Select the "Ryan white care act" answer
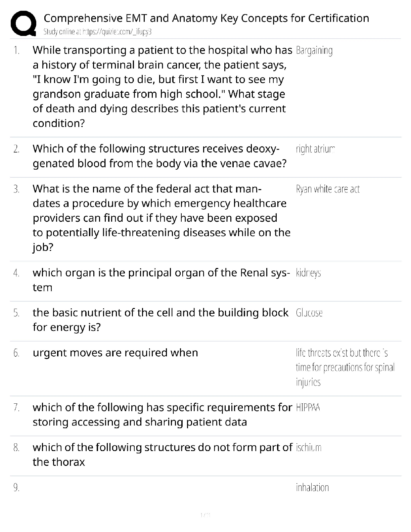The width and height of the screenshot is (411, 532). coord(328,189)
